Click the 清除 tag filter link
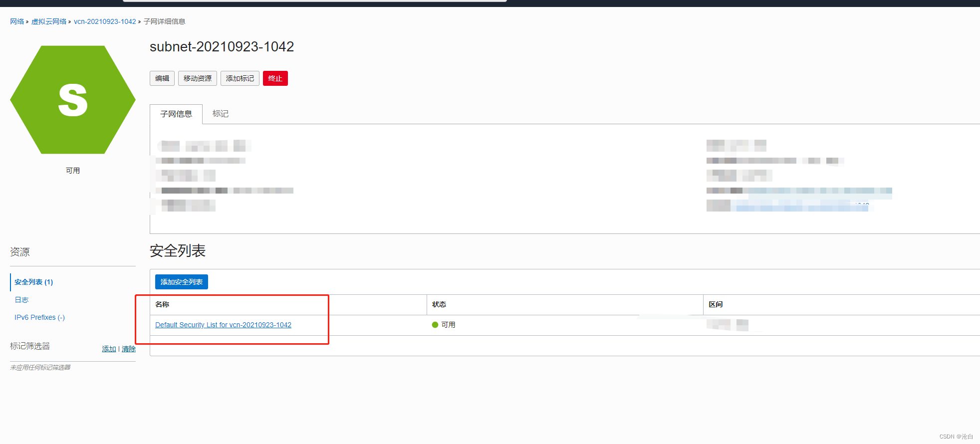Screen dimensions: 980x444 tap(129, 349)
